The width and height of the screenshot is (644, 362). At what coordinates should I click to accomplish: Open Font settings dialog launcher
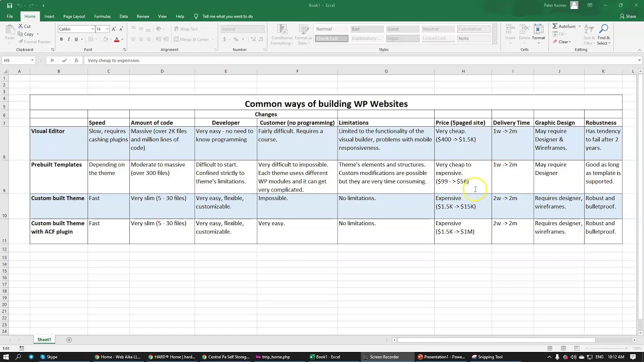[x=124, y=50]
